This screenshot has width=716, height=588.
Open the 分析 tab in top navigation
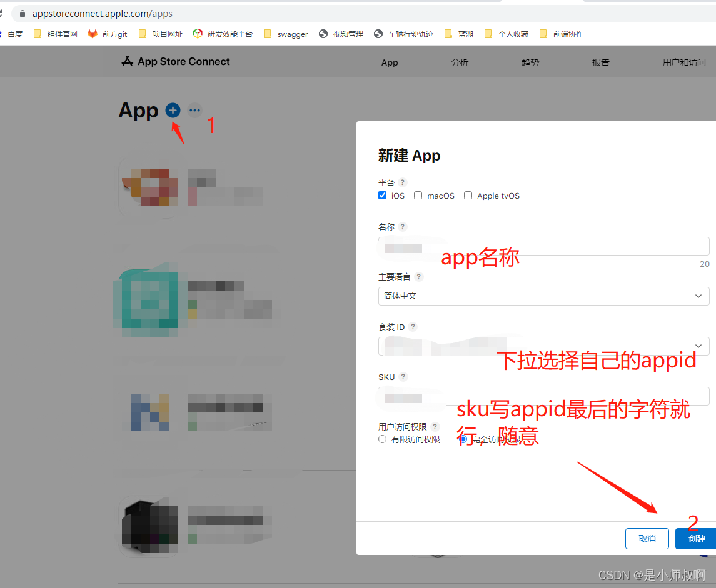click(x=460, y=62)
